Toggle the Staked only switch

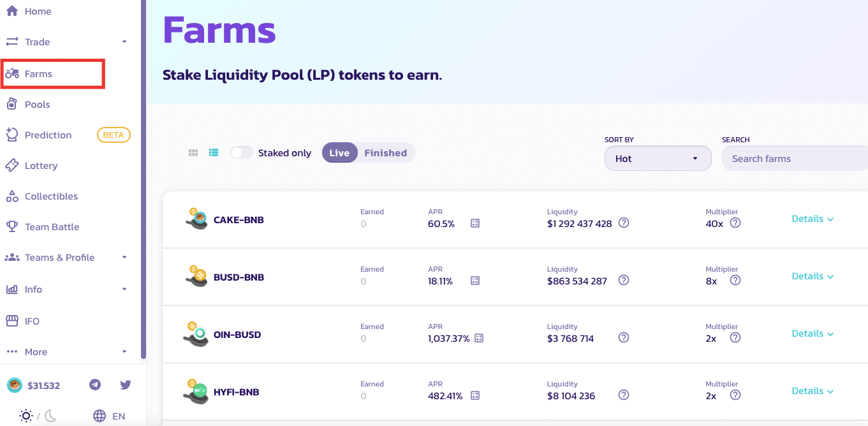click(x=242, y=153)
